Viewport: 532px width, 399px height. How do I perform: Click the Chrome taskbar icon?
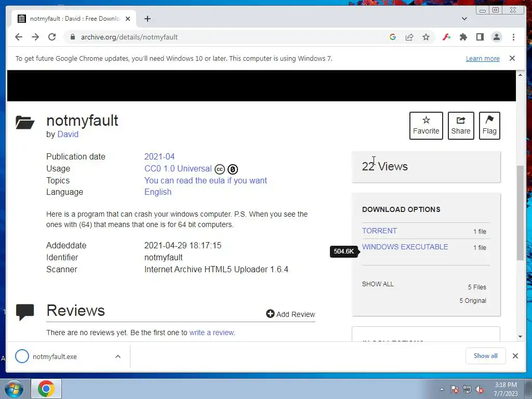coord(46,389)
